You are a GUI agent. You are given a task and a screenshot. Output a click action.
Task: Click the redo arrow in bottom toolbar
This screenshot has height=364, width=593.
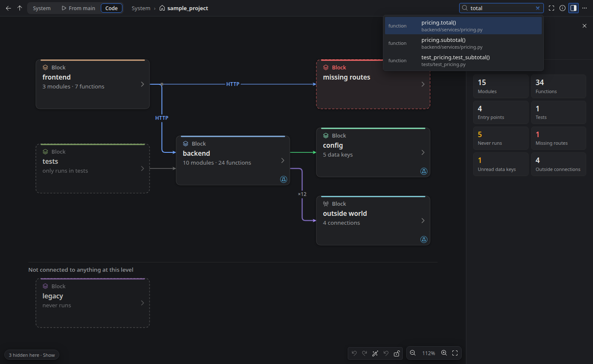(x=365, y=353)
